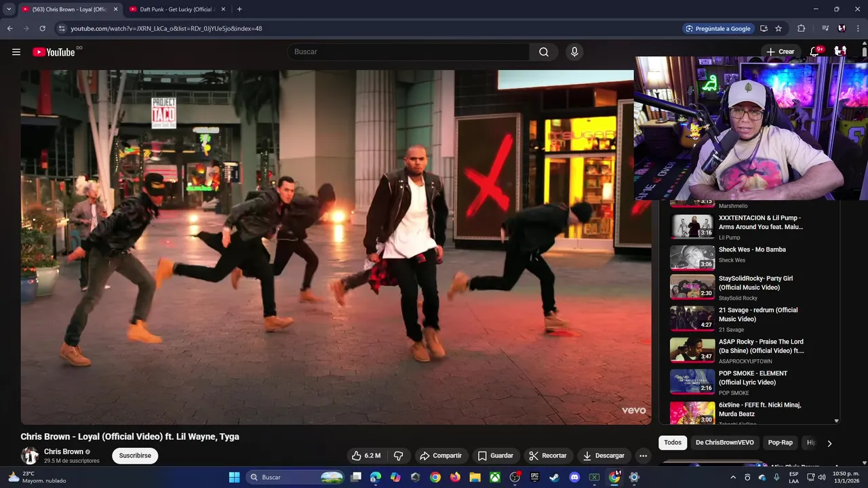Screen dimensions: 868x488
Task: Share the video via Compartir
Action: tap(440, 455)
